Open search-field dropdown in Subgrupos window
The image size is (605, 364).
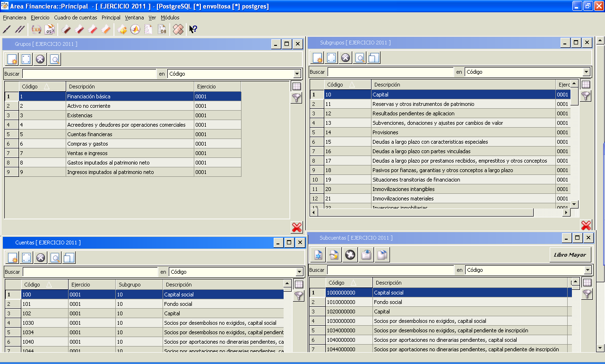click(586, 72)
